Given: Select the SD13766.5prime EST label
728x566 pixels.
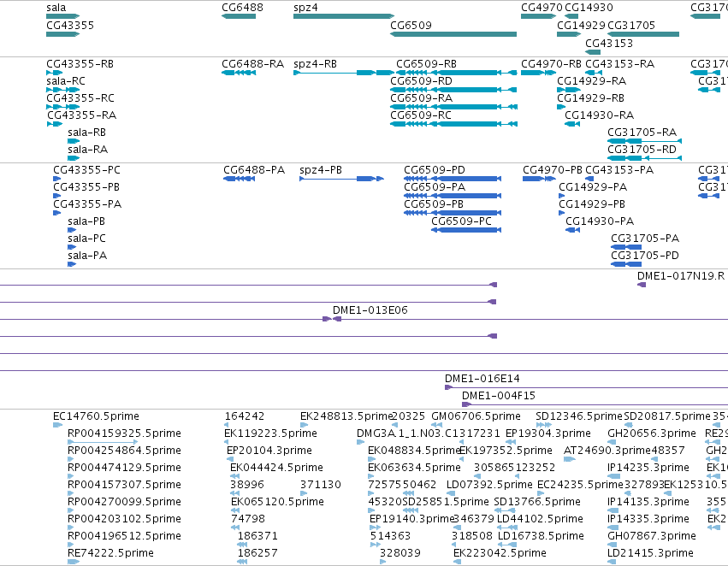Looking at the screenshot, I should (x=537, y=502).
